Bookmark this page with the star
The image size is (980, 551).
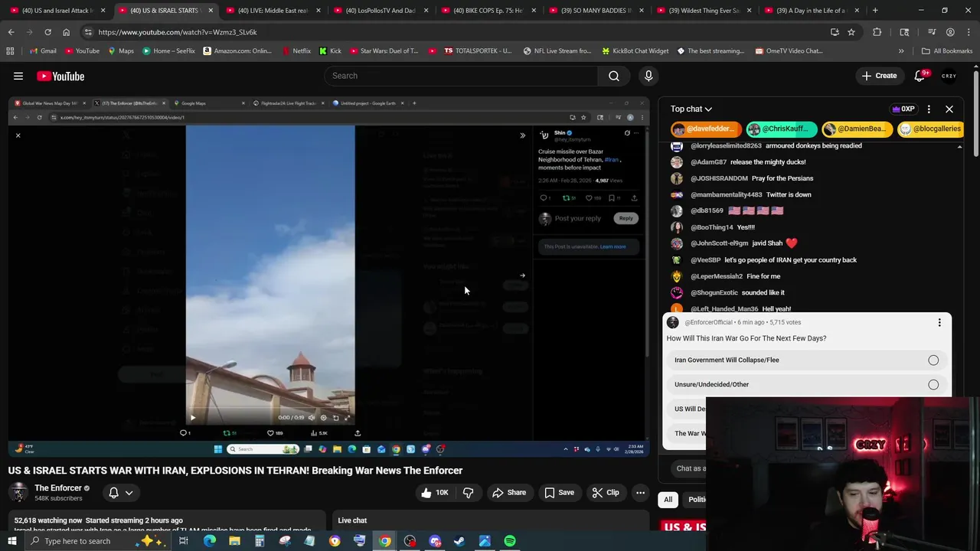(x=851, y=32)
